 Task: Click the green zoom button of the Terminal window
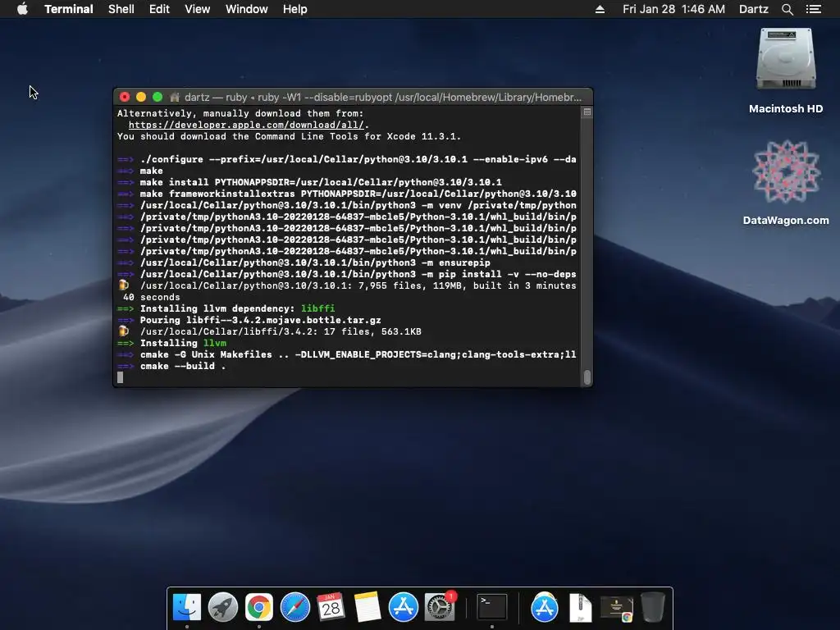pyautogui.click(x=157, y=97)
